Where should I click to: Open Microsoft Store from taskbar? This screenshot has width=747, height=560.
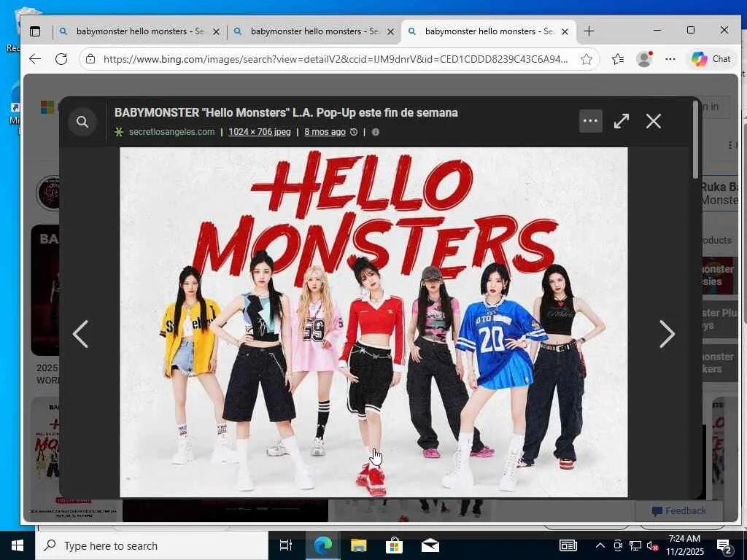394,545
